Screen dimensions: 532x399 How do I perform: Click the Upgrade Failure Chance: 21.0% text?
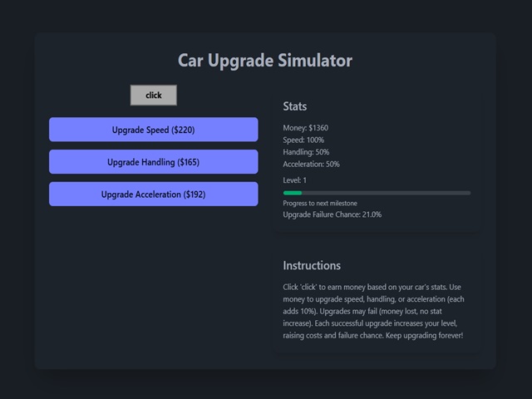(x=332, y=214)
